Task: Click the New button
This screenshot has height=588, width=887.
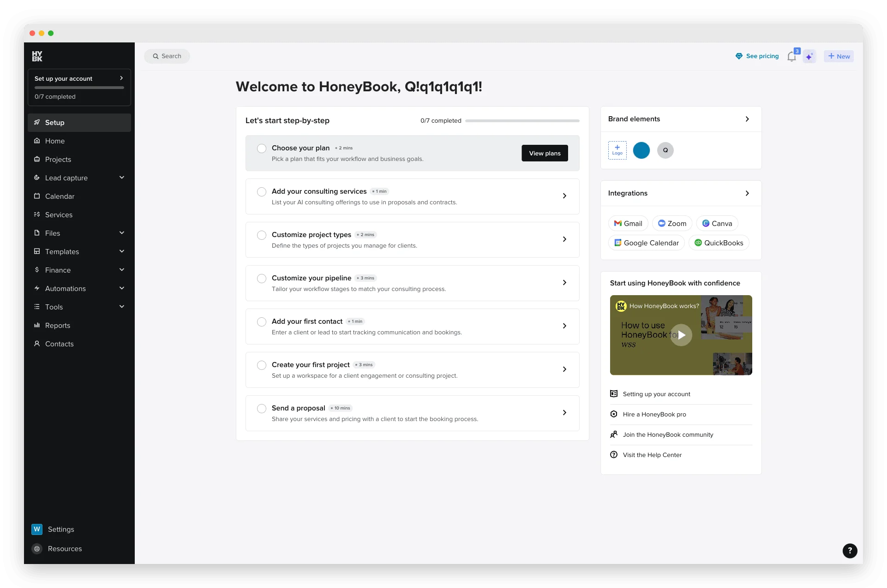Action: (x=839, y=56)
